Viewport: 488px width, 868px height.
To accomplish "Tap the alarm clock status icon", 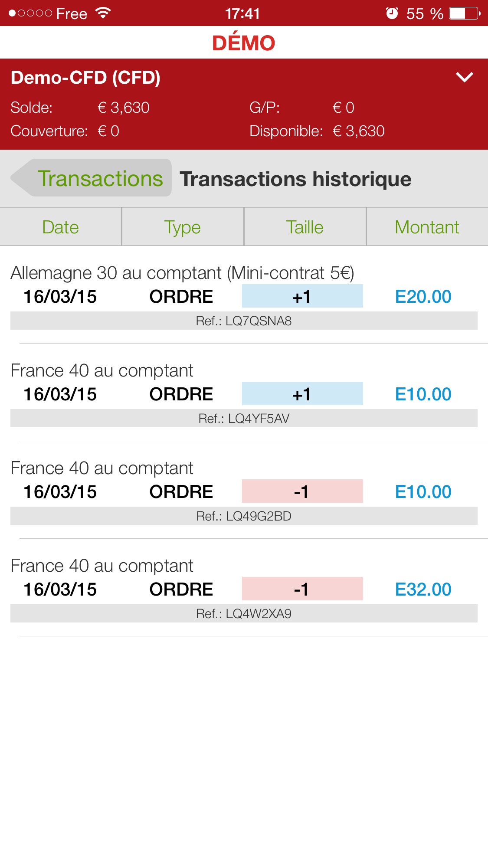I will pos(392,13).
